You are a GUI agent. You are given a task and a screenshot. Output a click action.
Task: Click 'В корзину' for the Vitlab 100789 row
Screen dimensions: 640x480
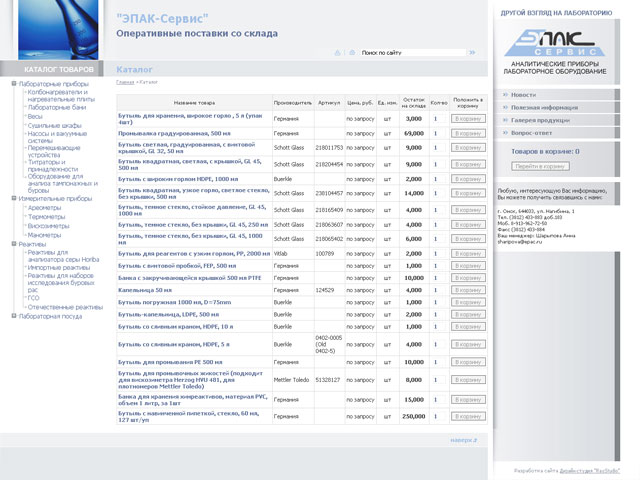pos(468,253)
